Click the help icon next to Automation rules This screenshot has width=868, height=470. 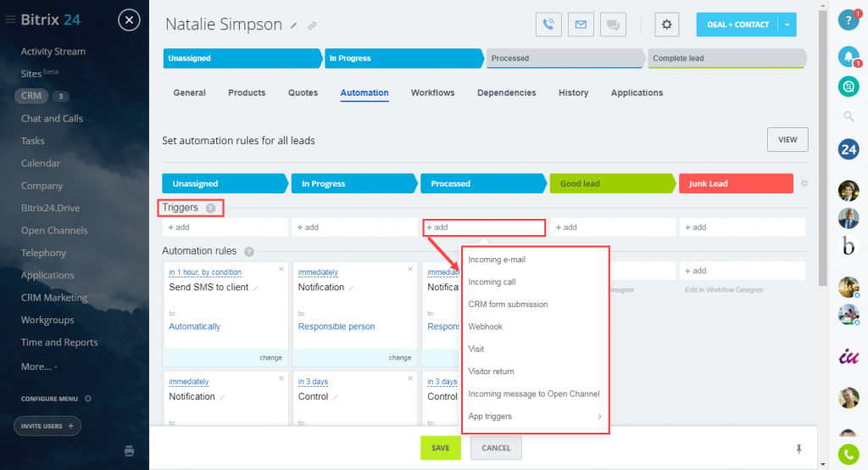[x=249, y=252]
